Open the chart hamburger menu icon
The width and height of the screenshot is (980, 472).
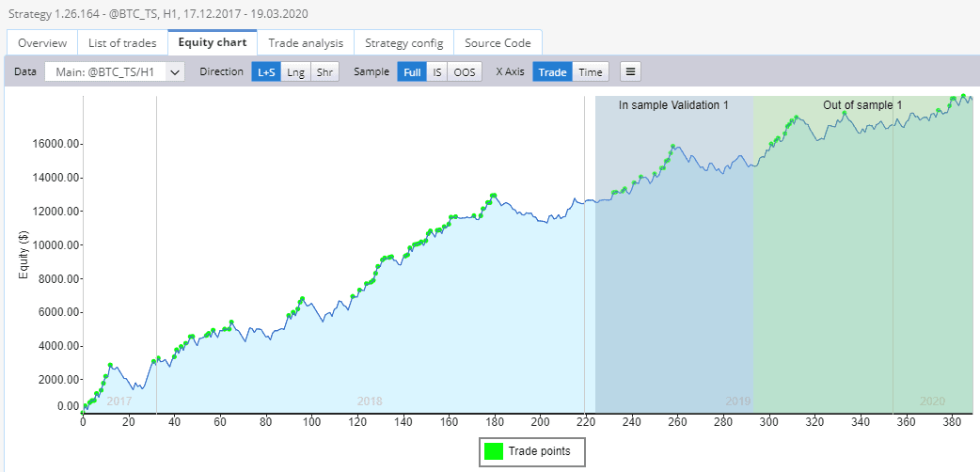click(x=630, y=71)
